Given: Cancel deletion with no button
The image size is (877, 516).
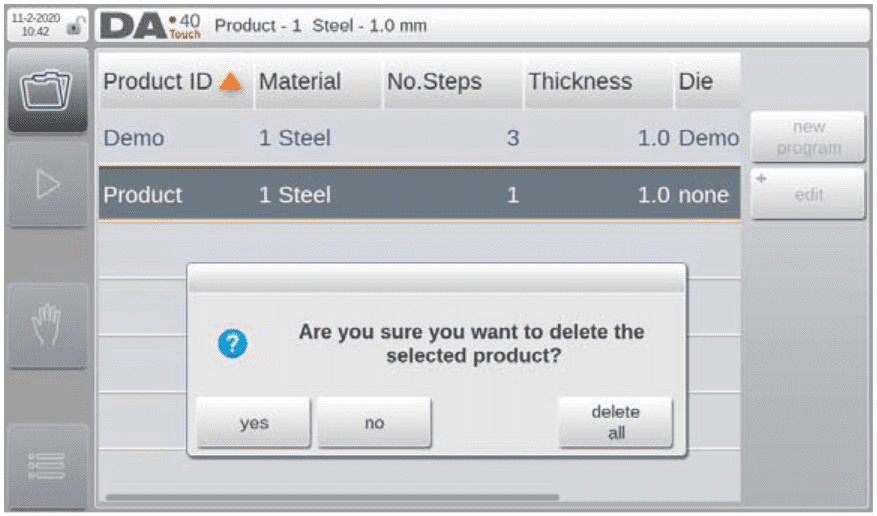Looking at the screenshot, I should tap(374, 423).
